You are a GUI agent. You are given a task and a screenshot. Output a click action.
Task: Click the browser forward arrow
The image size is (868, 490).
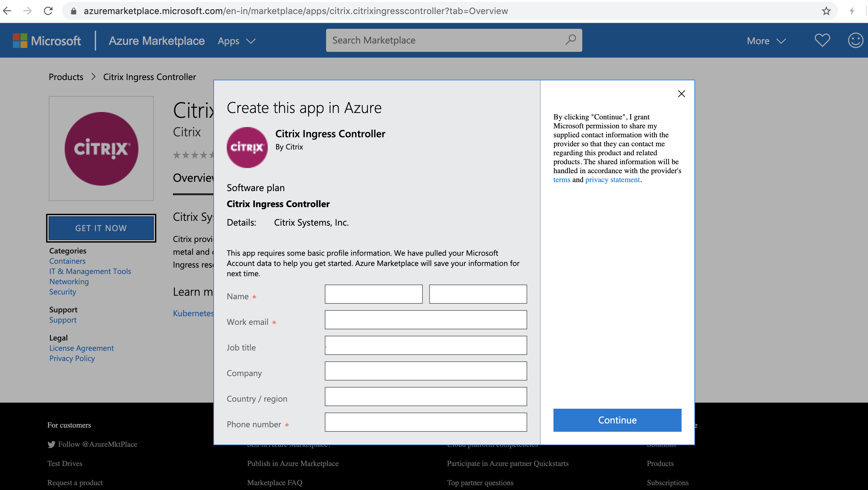pos(27,11)
